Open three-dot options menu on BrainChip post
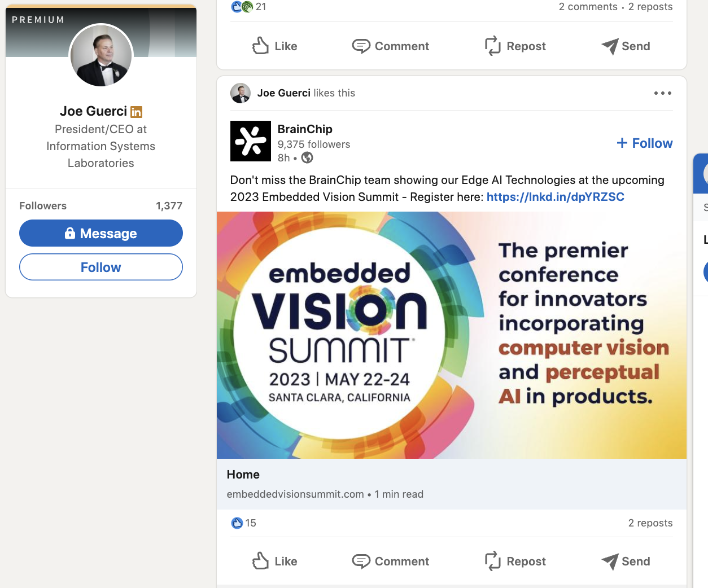This screenshot has width=708, height=588. click(662, 93)
